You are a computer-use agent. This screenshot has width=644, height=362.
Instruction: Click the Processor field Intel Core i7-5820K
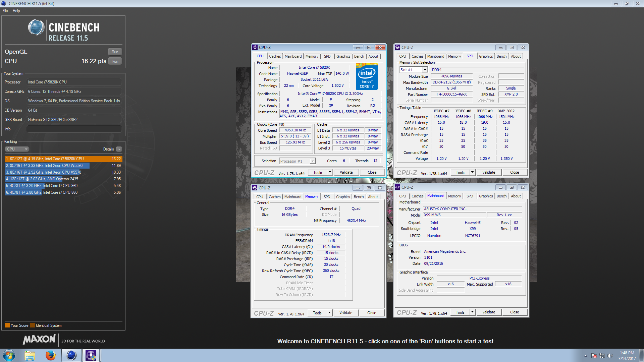[x=74, y=82]
